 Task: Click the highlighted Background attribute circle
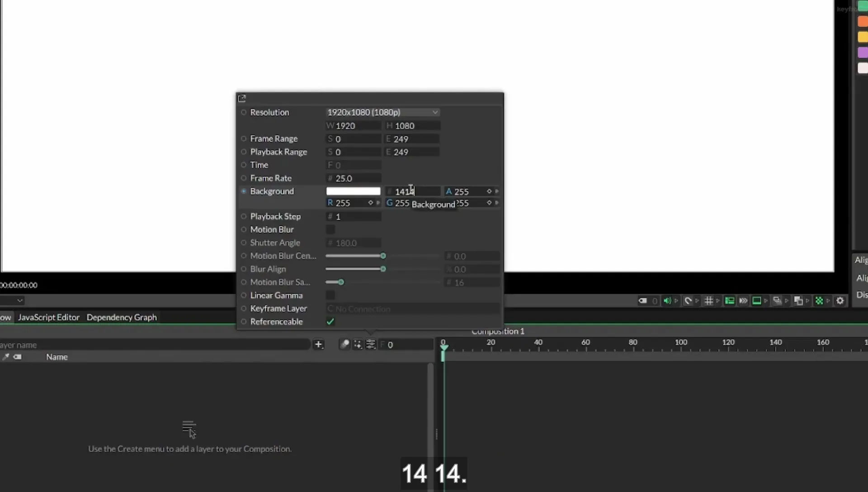click(x=244, y=191)
